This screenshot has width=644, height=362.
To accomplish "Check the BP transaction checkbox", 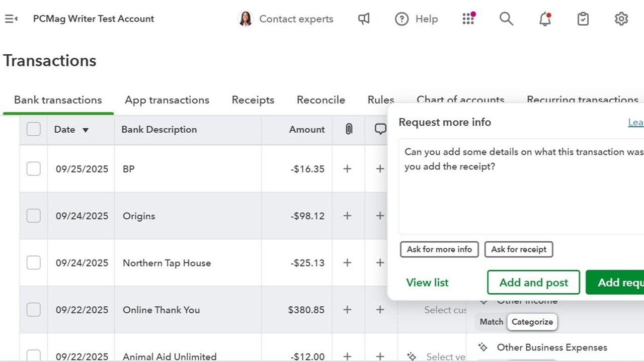I will [34, 169].
